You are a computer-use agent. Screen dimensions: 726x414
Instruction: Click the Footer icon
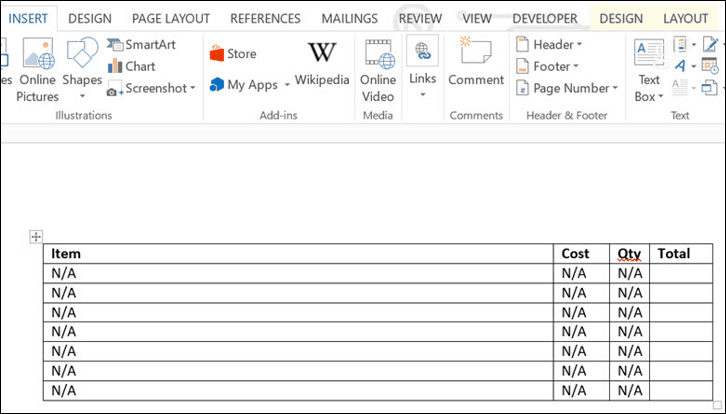coord(522,66)
